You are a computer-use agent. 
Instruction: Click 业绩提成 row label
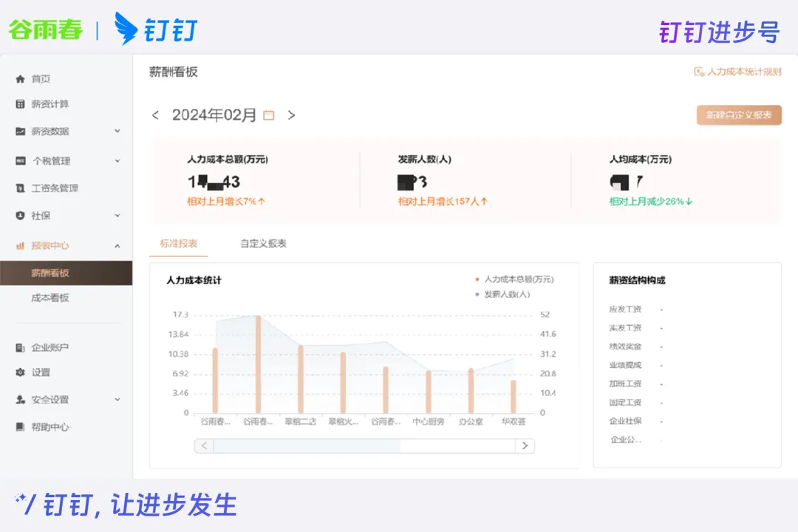coord(626,365)
